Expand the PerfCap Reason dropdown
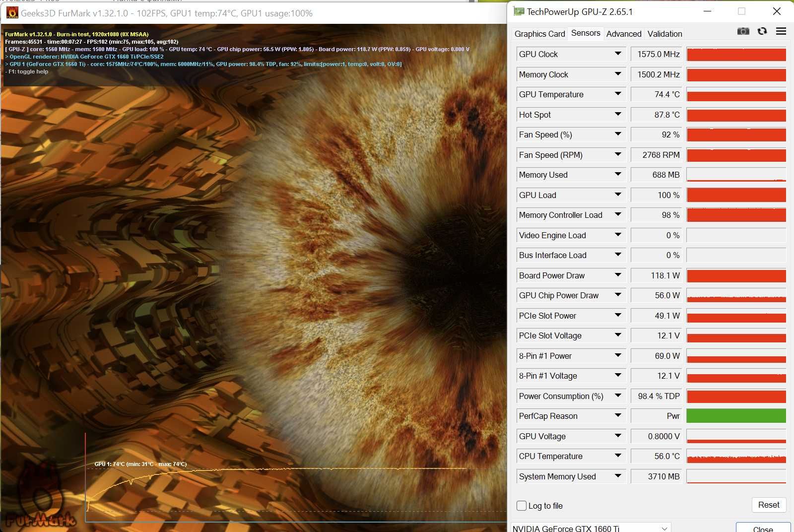The height and width of the screenshot is (532, 794). pos(618,415)
